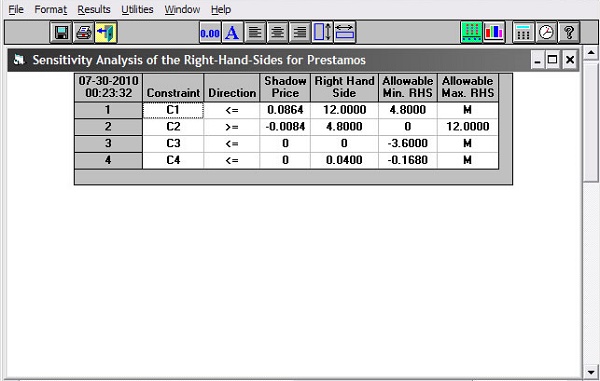This screenshot has height=381, width=600.
Task: Open the calculator toolbar icon
Action: click(523, 33)
